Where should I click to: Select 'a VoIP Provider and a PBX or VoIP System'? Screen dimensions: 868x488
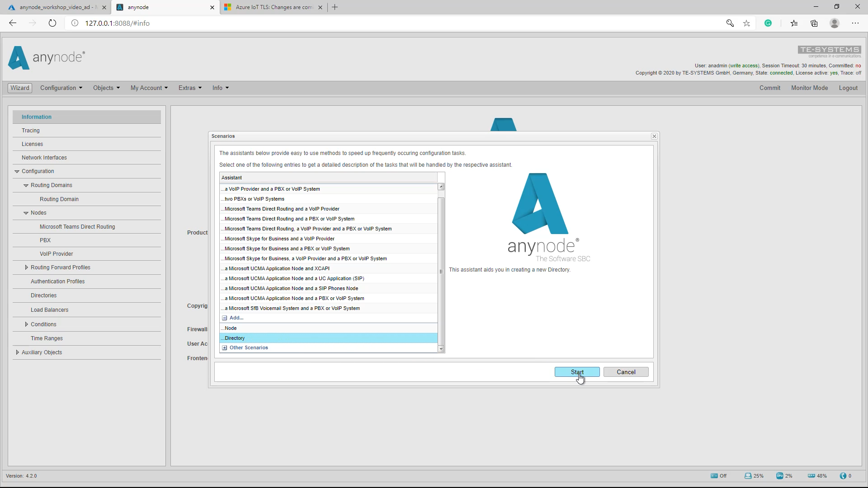(329, 189)
